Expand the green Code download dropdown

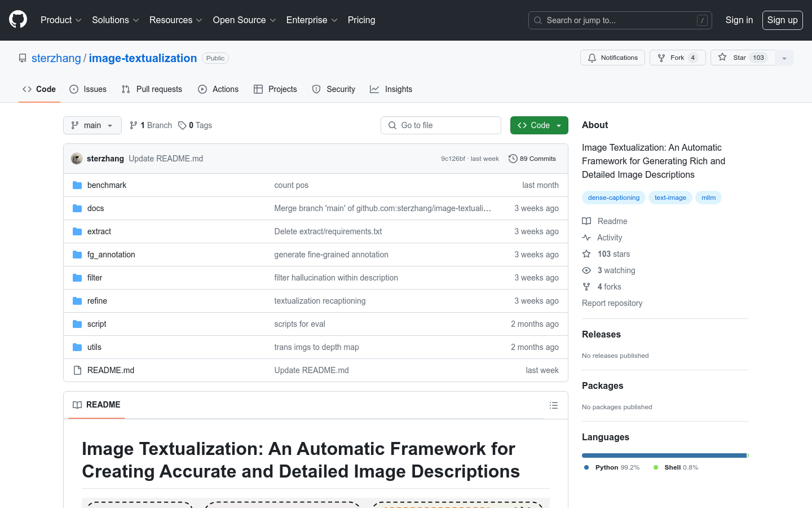(539, 125)
